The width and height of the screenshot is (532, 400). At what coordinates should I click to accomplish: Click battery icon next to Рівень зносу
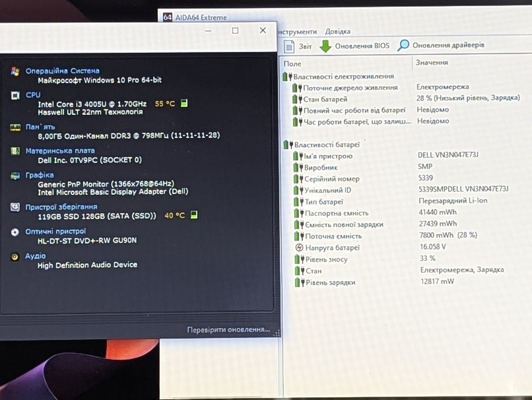[x=300, y=259]
